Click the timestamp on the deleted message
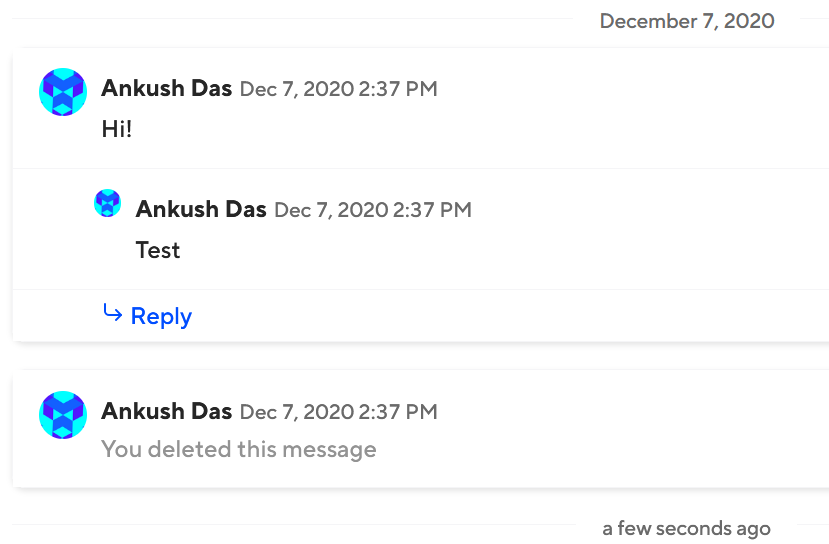The width and height of the screenshot is (829, 544). click(x=339, y=412)
